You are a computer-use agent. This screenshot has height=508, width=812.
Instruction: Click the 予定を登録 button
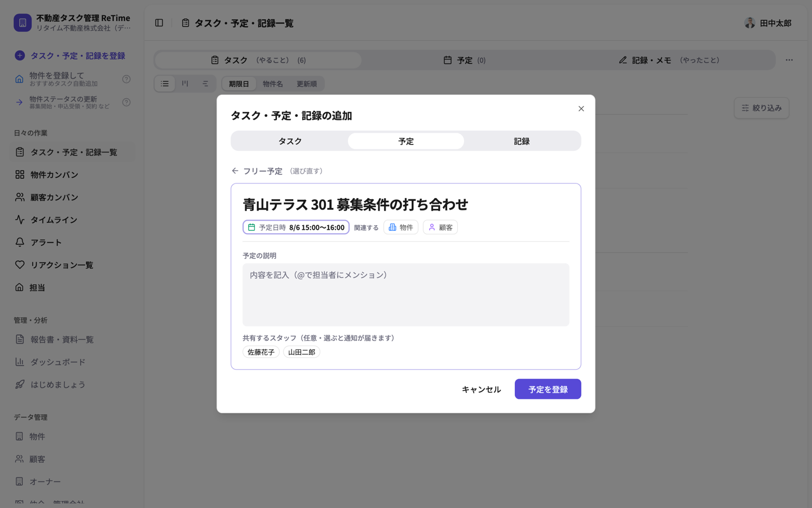coord(548,389)
